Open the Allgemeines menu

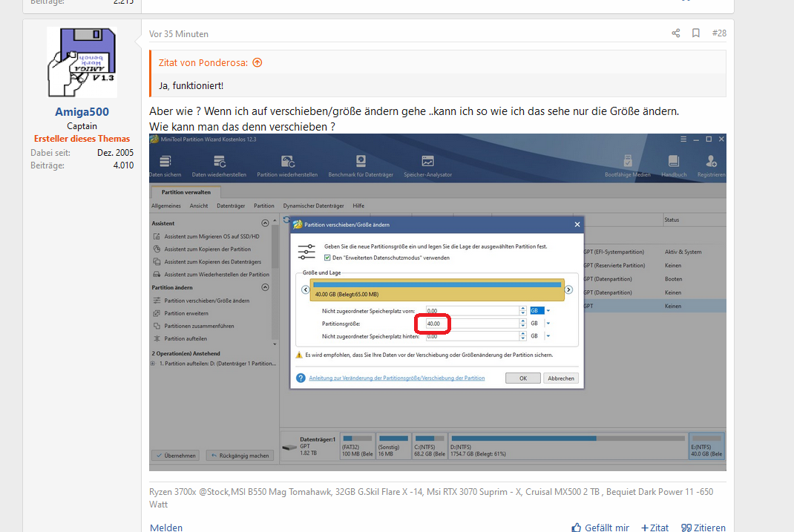tap(166, 206)
